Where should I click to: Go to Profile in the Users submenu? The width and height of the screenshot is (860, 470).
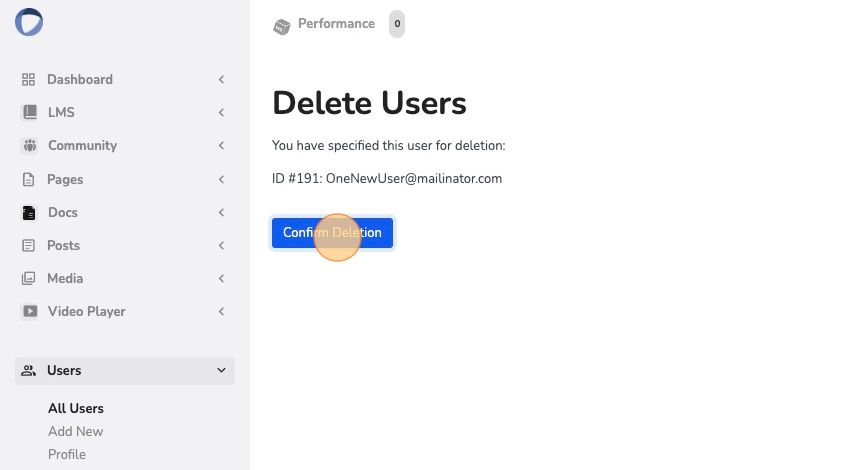[x=67, y=455]
